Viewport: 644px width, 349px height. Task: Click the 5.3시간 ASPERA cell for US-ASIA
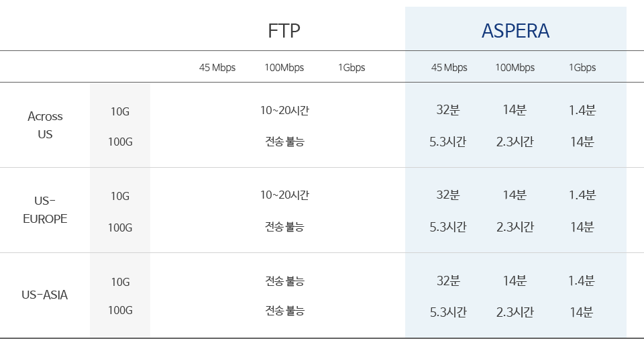448,312
